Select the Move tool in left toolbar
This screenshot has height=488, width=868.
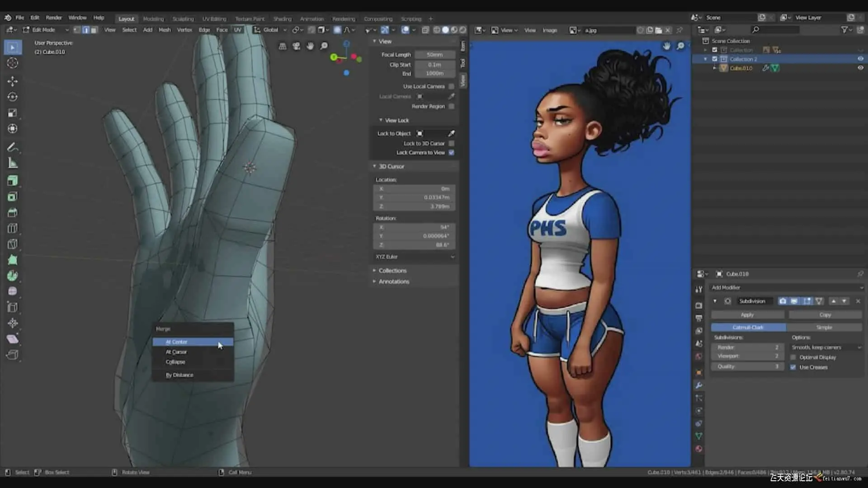click(x=13, y=81)
